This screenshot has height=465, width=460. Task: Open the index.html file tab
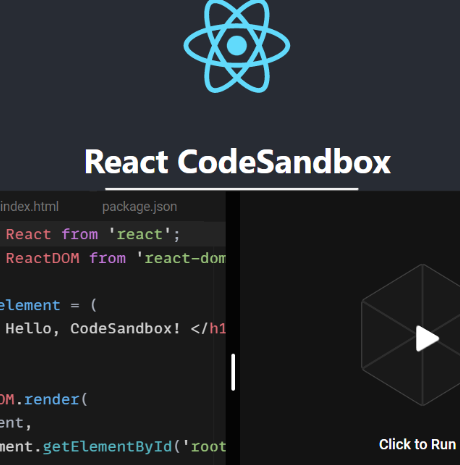click(29, 207)
